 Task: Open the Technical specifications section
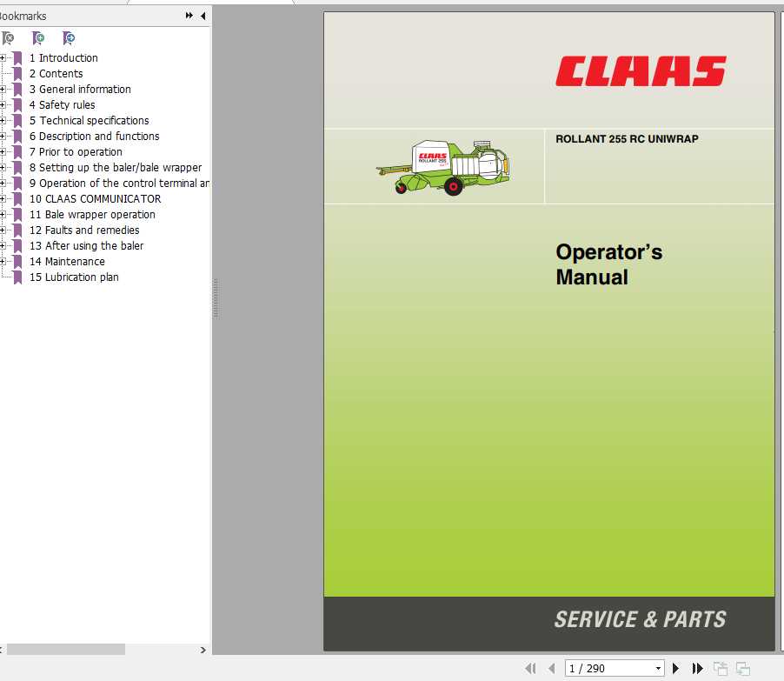point(90,120)
